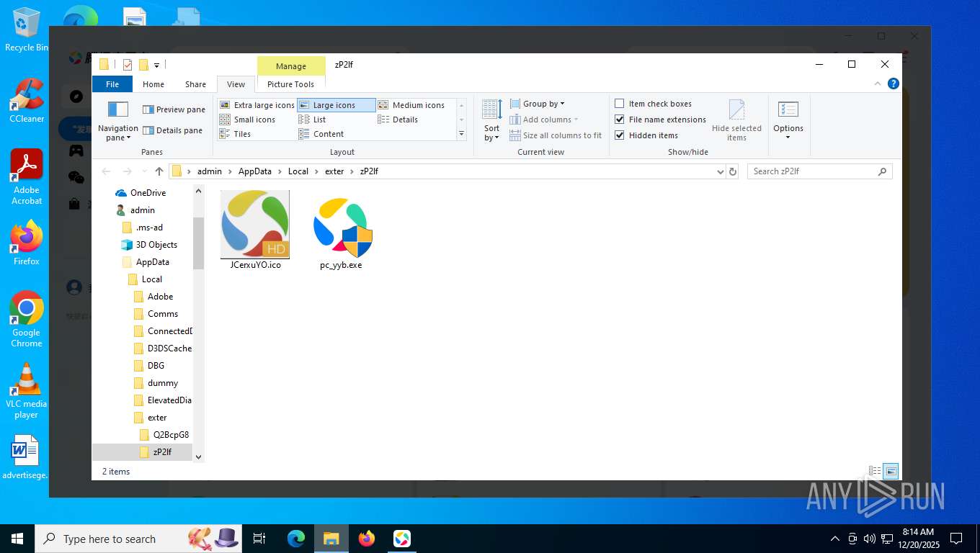Open the Sort by menu
This screenshot has height=553, width=980.
(x=491, y=121)
